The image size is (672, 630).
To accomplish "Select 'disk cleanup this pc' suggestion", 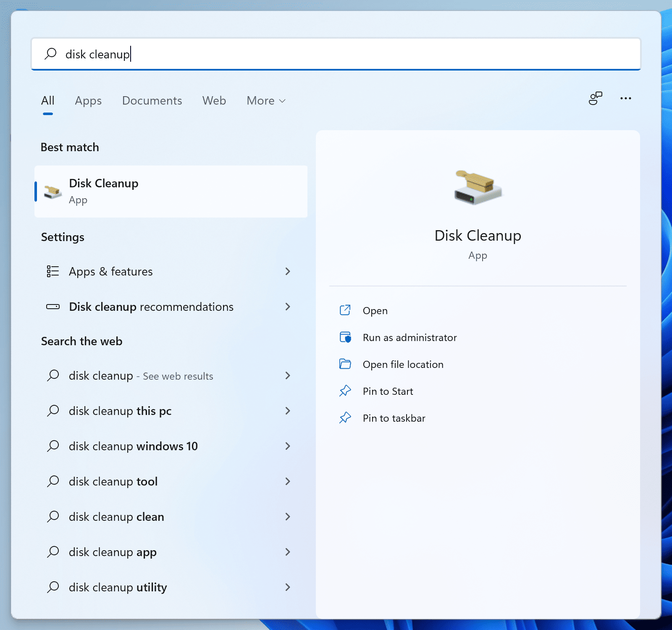I will tap(171, 411).
